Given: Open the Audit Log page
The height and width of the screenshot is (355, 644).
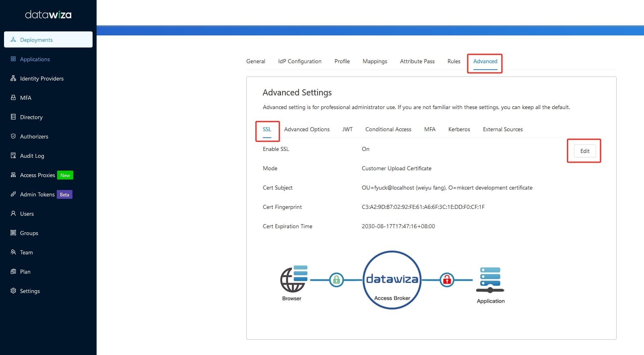Looking at the screenshot, I should (48, 155).
